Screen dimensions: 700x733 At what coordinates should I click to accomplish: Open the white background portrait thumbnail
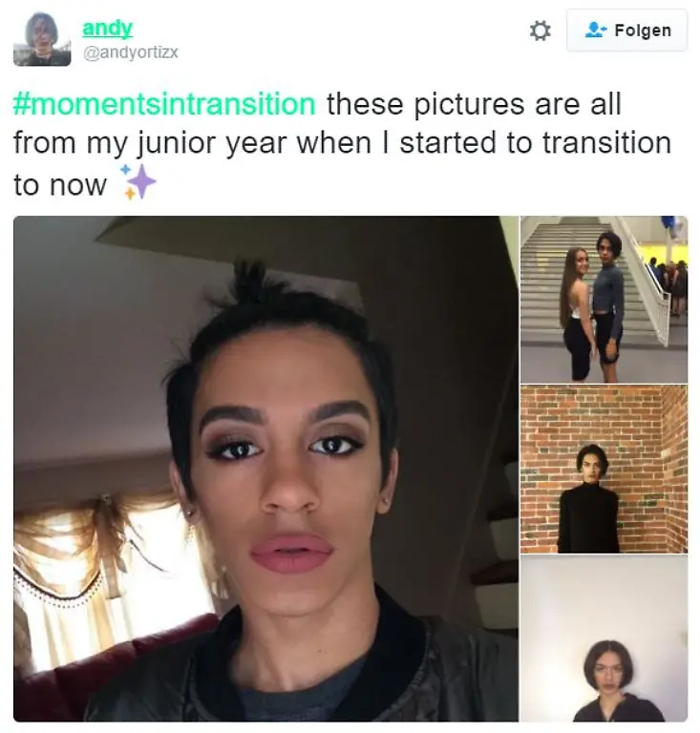pyautogui.click(x=605, y=639)
